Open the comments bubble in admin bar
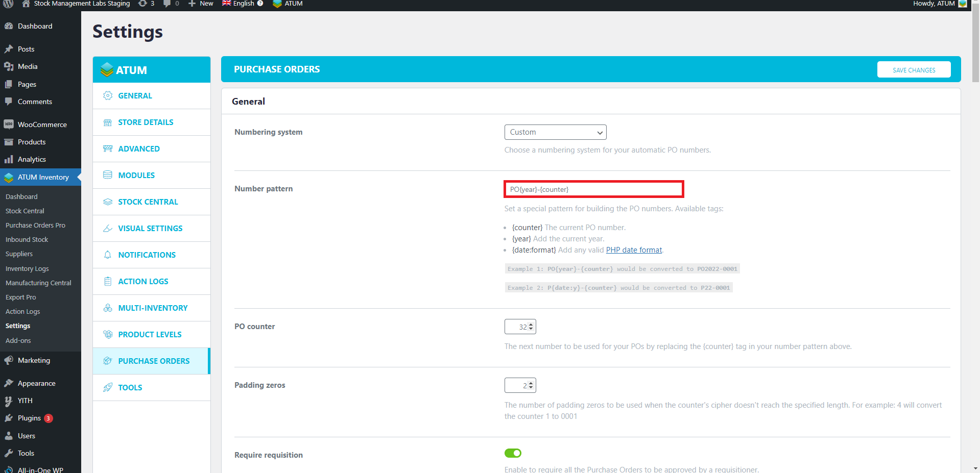This screenshot has width=980, height=473. click(x=166, y=4)
